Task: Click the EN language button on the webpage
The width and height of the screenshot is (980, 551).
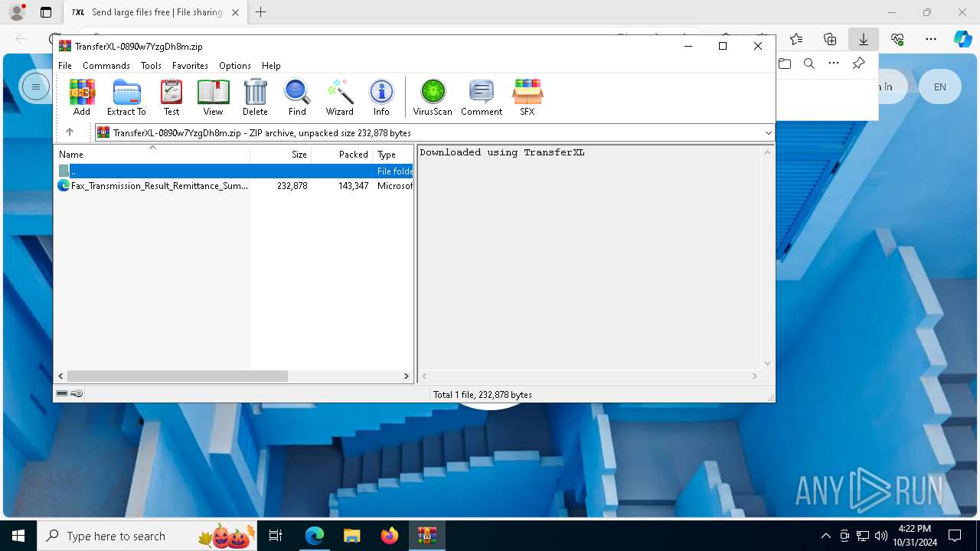Action: click(x=939, y=86)
